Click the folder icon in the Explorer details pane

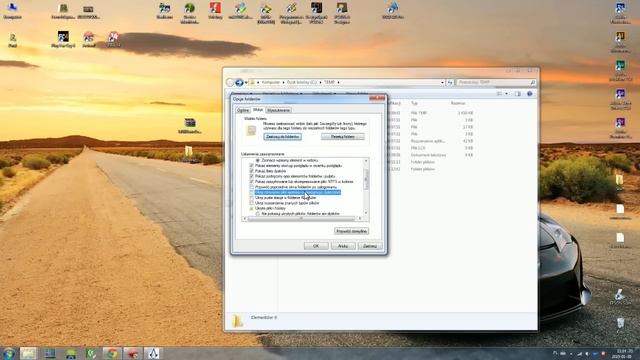click(237, 321)
